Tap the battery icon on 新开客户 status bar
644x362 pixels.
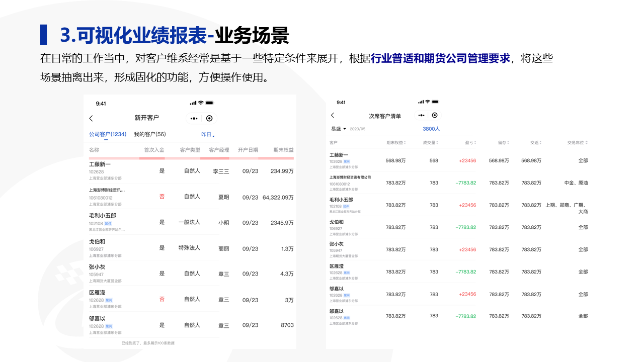click(210, 103)
